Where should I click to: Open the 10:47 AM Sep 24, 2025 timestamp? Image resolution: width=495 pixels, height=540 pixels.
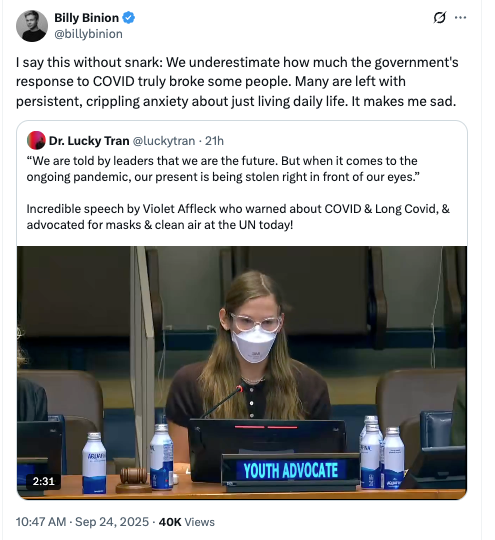click(82, 522)
